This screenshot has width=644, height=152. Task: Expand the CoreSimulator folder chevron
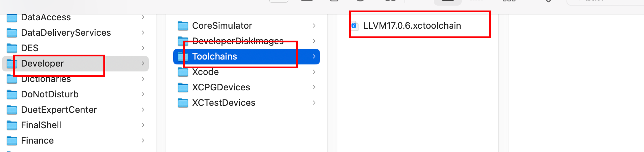(314, 26)
